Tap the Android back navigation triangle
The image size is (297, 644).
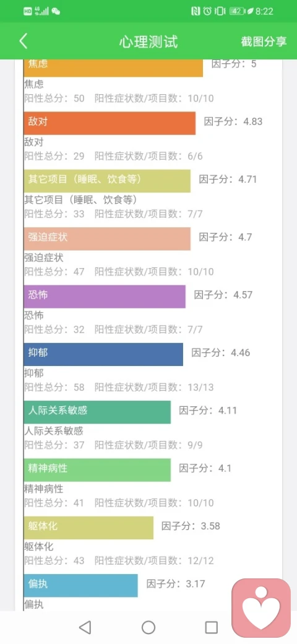[x=85, y=627]
